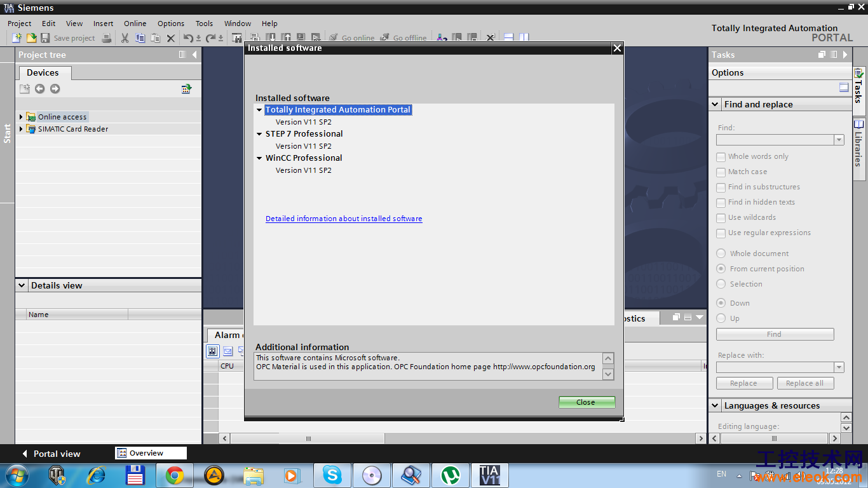The image size is (868, 488).
Task: Collapse the WinCC Professional entry
Action: pos(259,158)
